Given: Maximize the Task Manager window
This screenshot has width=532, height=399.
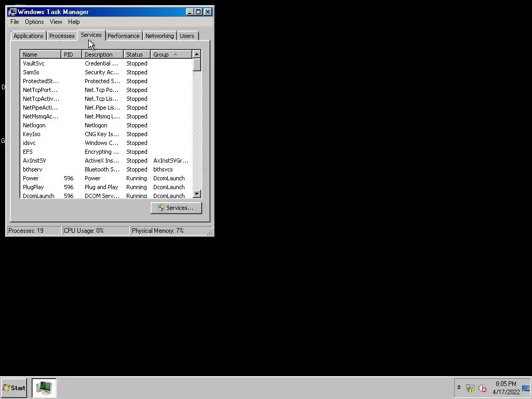Looking at the screenshot, I should (198, 12).
